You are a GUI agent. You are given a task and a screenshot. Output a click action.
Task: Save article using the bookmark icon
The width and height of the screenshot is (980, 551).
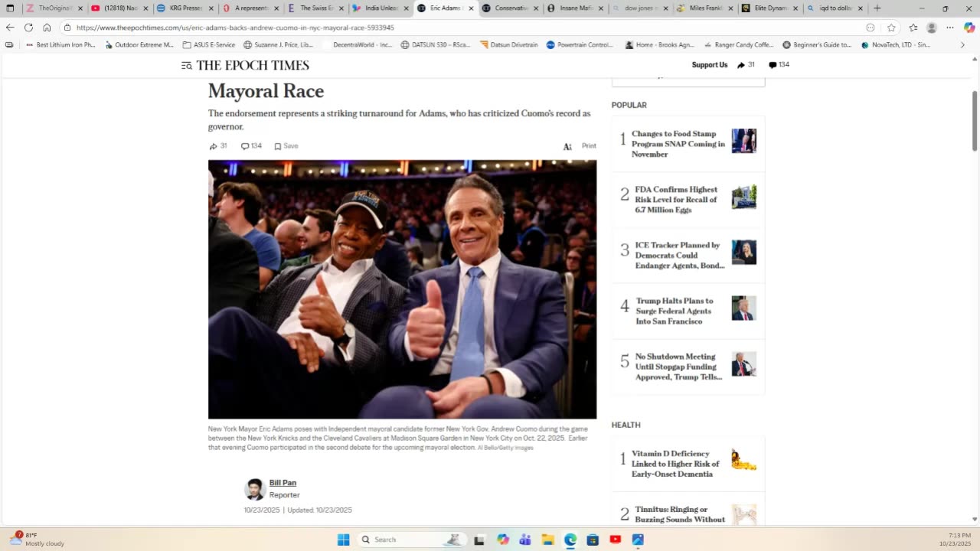(x=278, y=146)
